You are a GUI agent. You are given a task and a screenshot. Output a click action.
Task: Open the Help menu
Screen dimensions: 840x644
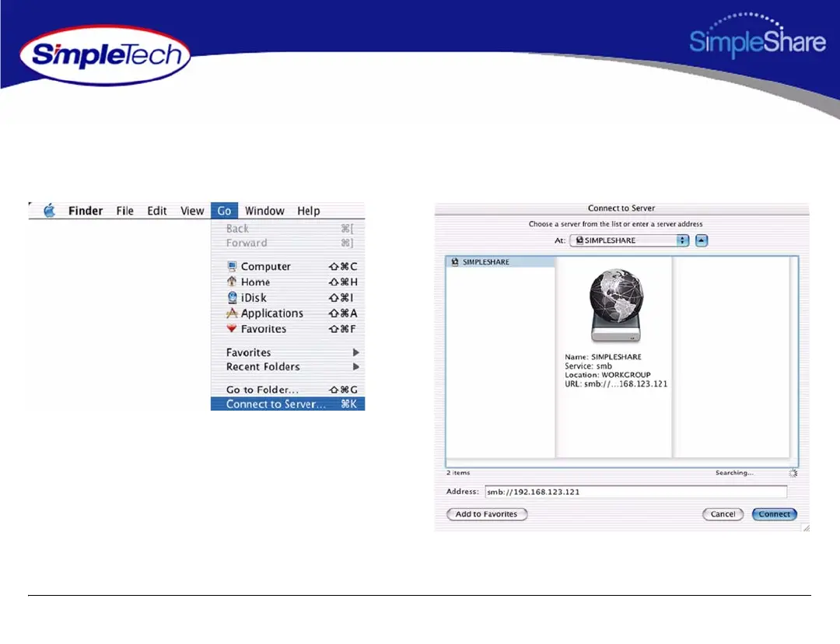click(309, 211)
